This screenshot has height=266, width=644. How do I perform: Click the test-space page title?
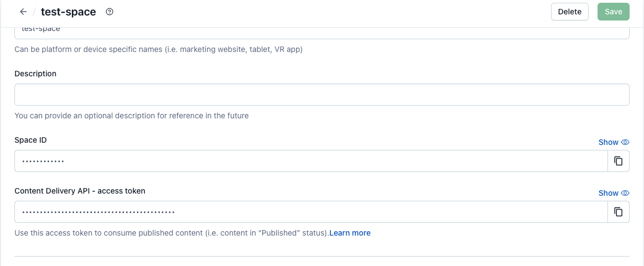(x=68, y=12)
